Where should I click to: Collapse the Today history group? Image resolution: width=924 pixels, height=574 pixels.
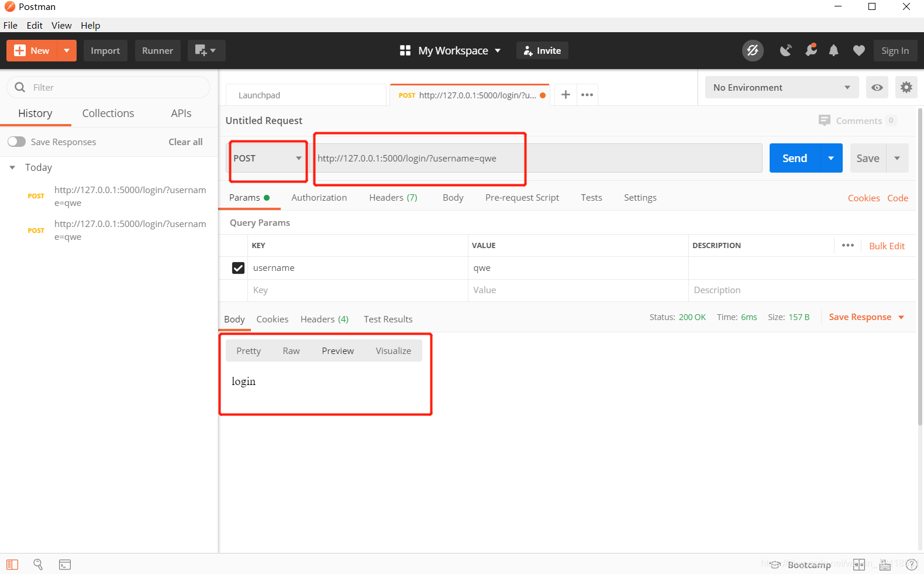pos(12,167)
